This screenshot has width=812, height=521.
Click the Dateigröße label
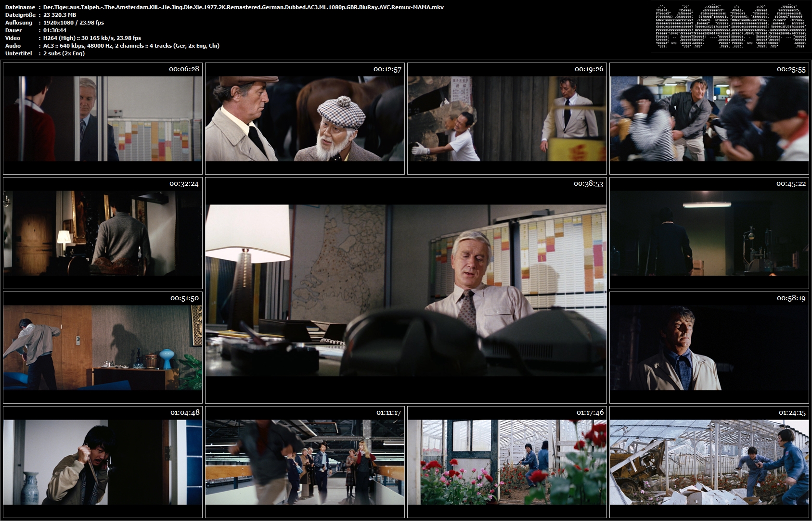click(x=20, y=15)
